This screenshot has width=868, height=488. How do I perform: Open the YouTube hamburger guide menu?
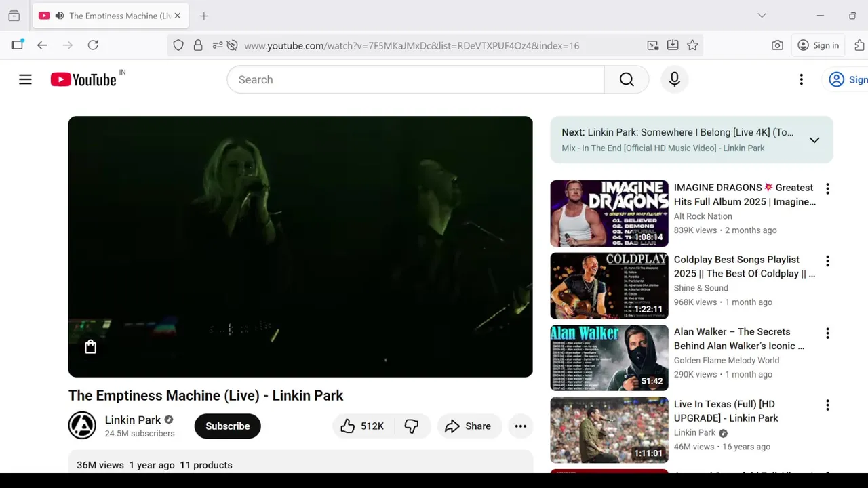point(25,79)
